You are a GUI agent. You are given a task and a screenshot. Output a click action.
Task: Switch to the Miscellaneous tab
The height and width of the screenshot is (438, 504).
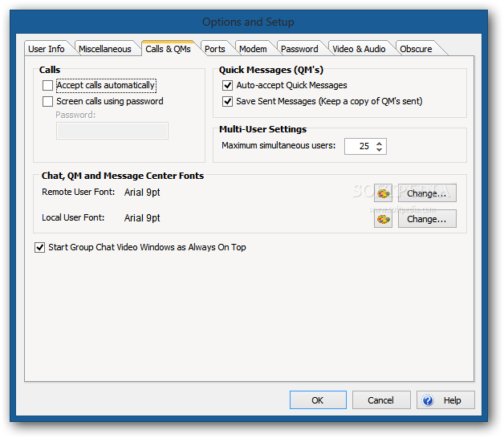pyautogui.click(x=105, y=49)
